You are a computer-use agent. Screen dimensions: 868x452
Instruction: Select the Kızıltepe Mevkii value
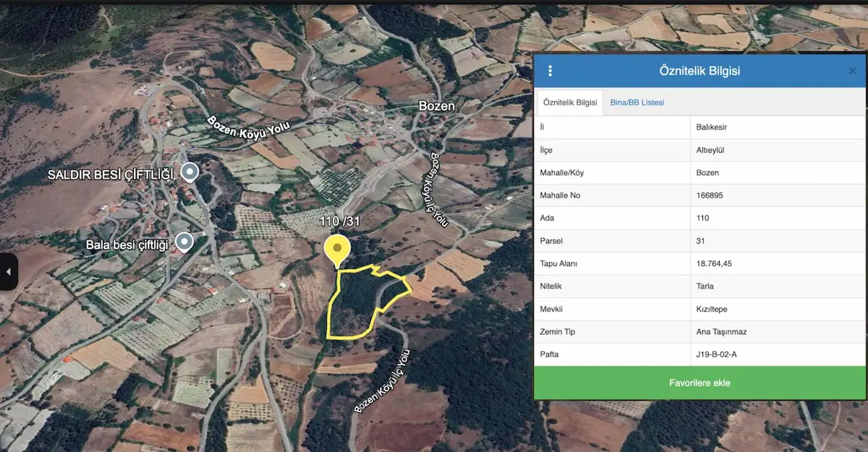(712, 310)
